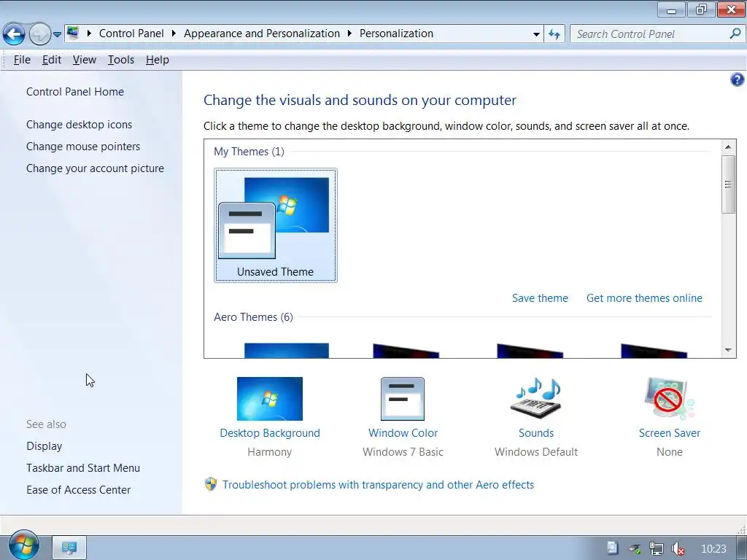This screenshot has height=560, width=747.
Task: Minimize the Personalization window
Action: [x=671, y=9]
